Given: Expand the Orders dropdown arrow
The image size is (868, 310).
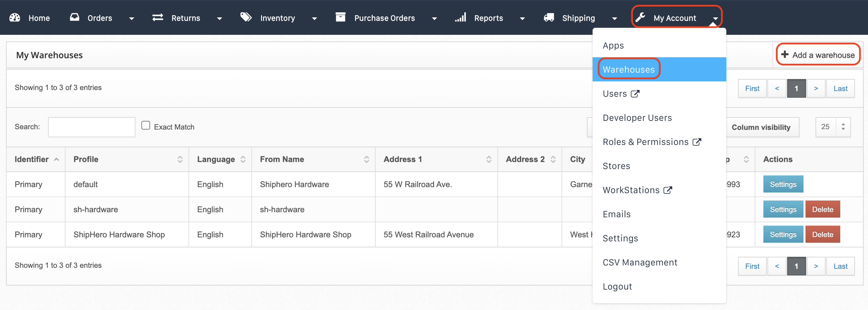Looking at the screenshot, I should (x=131, y=18).
